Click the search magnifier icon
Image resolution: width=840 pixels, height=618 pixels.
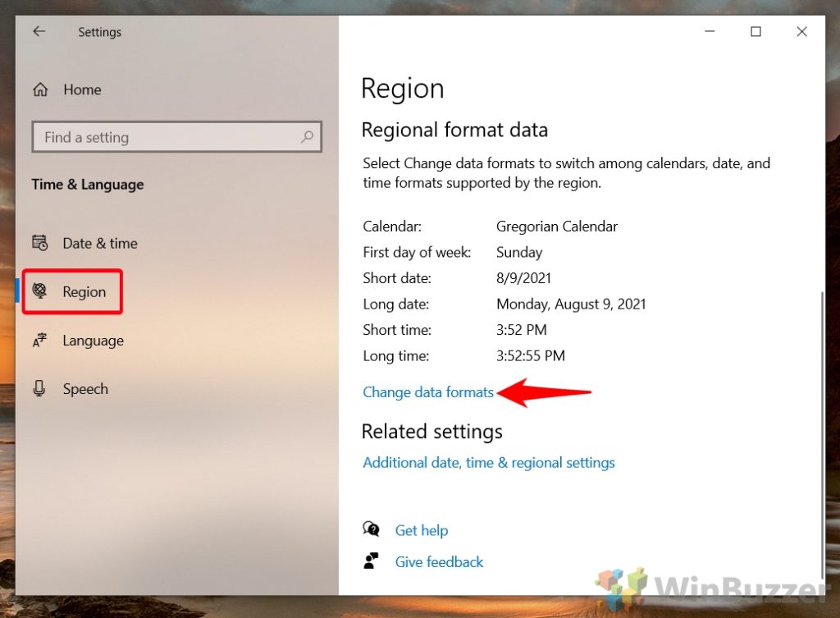[307, 137]
